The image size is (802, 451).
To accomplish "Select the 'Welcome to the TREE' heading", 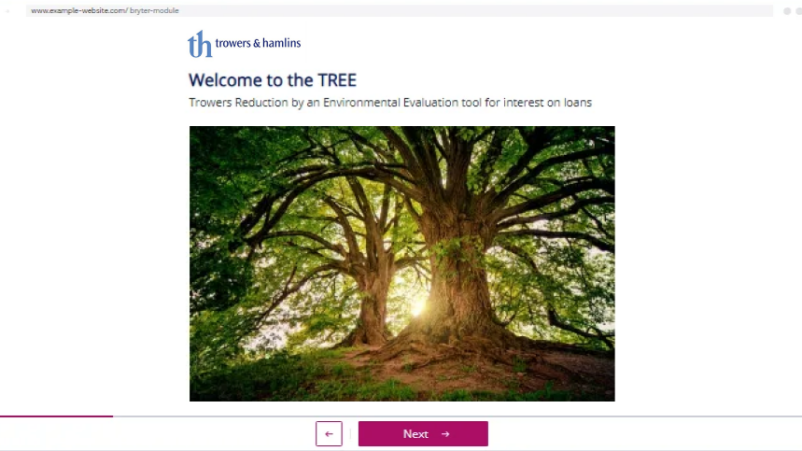I will 273,80.
